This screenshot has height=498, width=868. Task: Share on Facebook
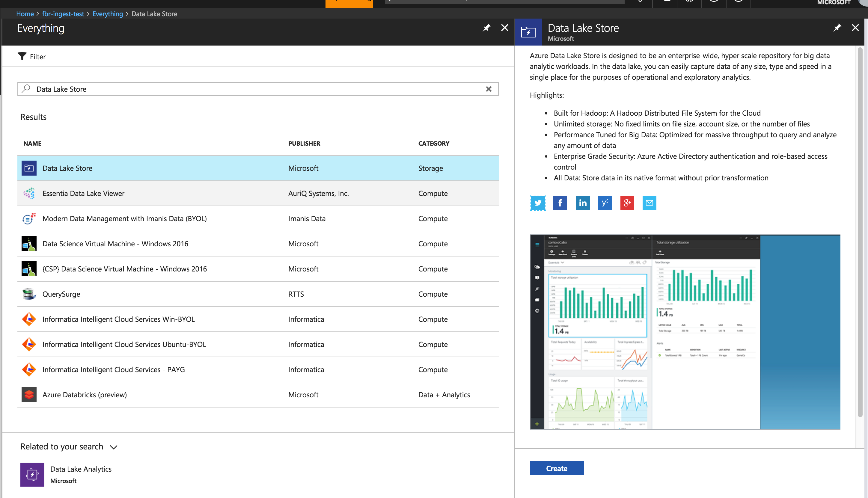pos(560,203)
